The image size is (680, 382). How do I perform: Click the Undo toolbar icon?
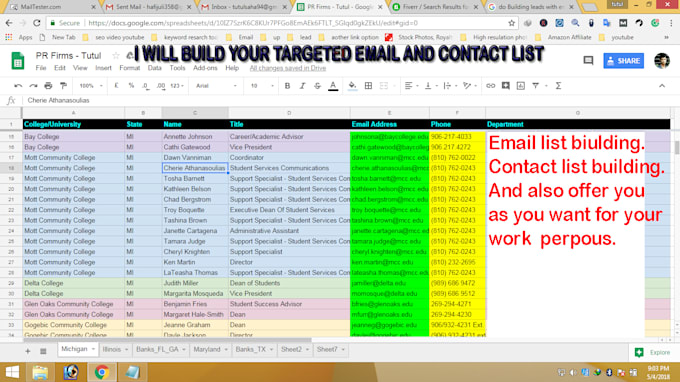tap(18, 86)
